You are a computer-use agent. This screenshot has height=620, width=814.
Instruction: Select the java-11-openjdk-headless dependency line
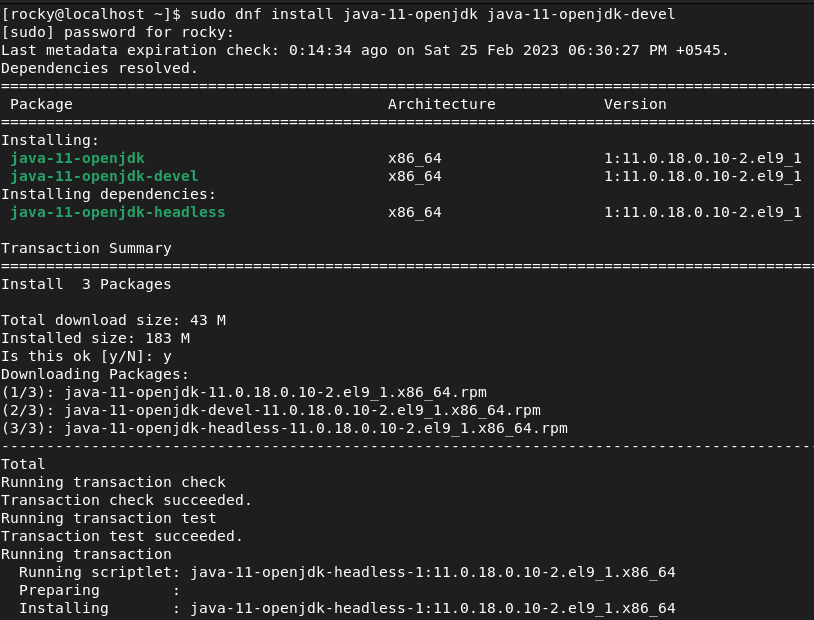[x=112, y=212]
